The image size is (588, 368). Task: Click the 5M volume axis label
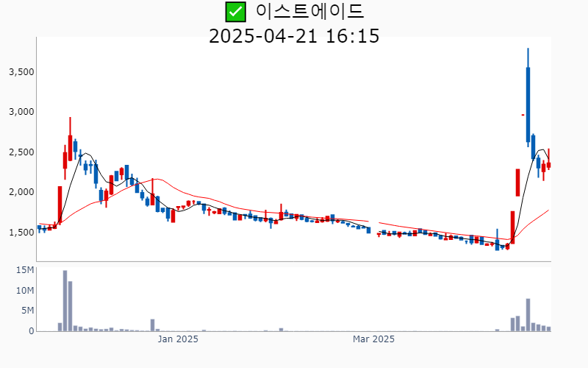point(27,311)
